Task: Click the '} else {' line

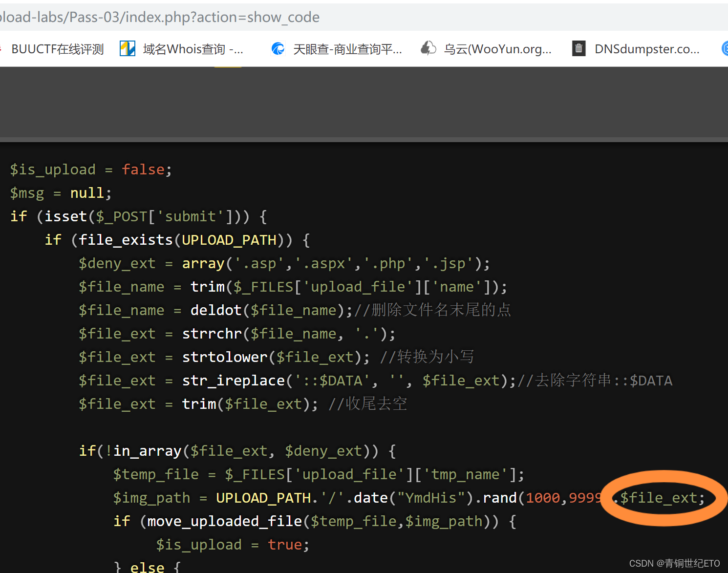Action: tap(147, 567)
